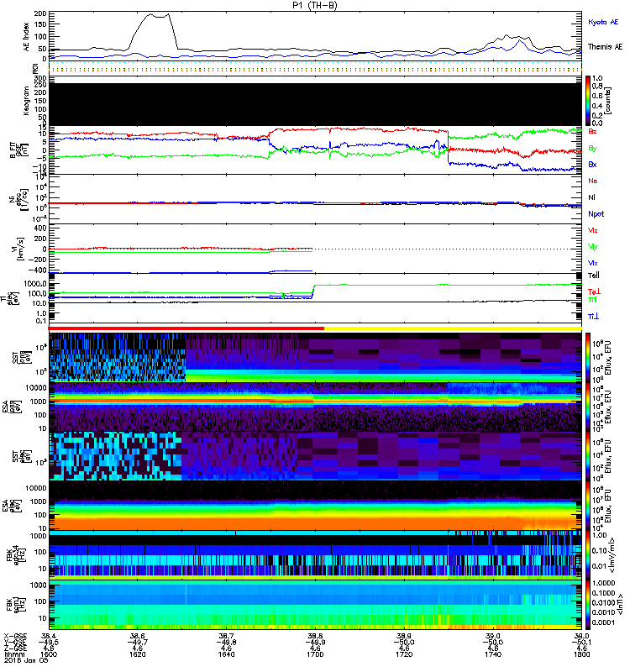Click the Y-GSE value -49.5
The image size is (630, 672).
click(x=49, y=642)
